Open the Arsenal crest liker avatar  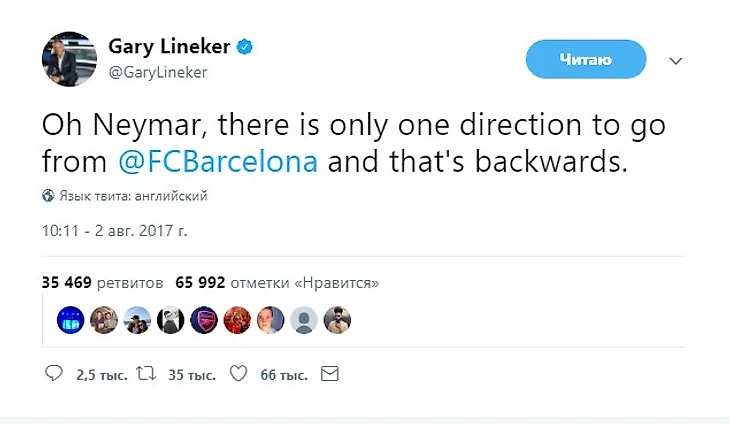coord(204,319)
